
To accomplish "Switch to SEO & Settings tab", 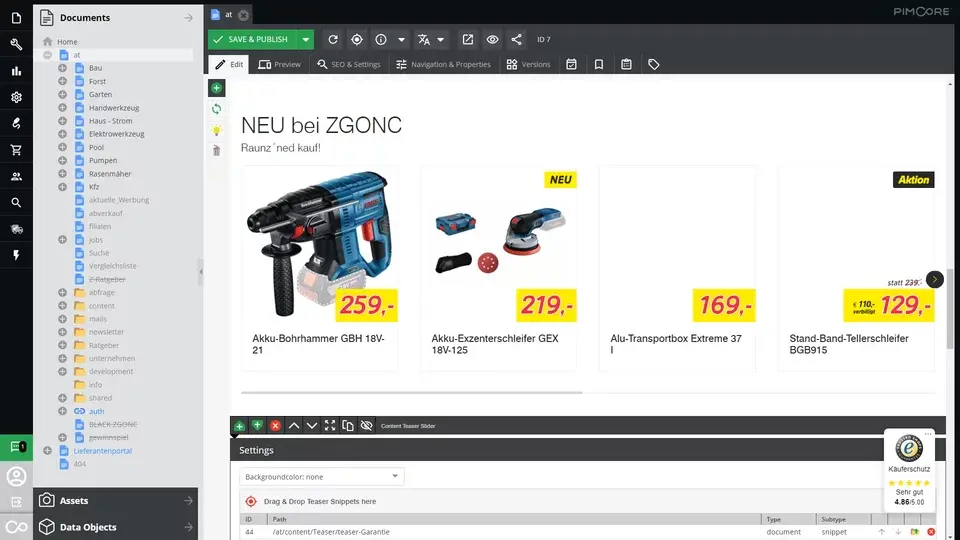I will (349, 64).
